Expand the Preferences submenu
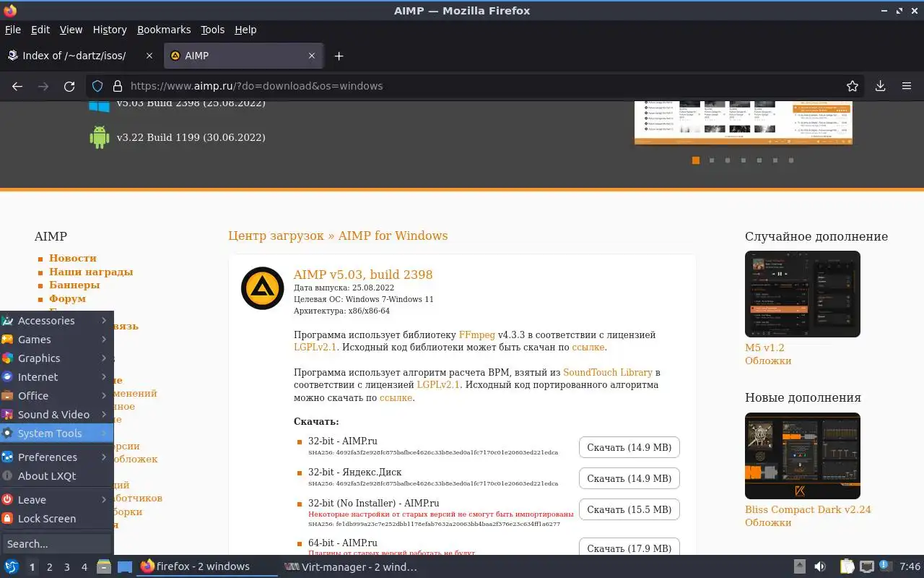Screen dimensions: 924x578 56,457
